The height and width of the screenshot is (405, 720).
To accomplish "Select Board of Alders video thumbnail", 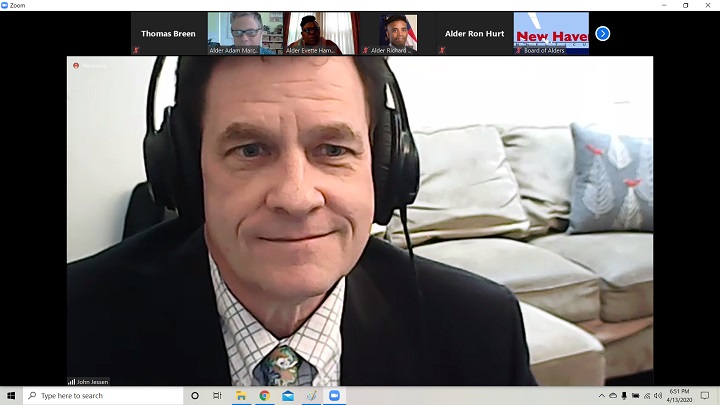I will pyautogui.click(x=551, y=34).
